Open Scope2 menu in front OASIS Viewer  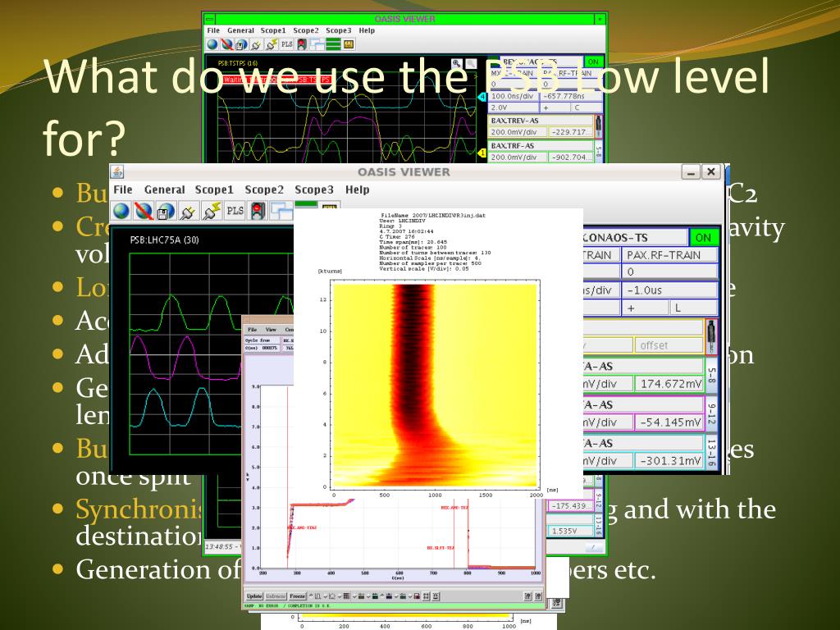264,189
